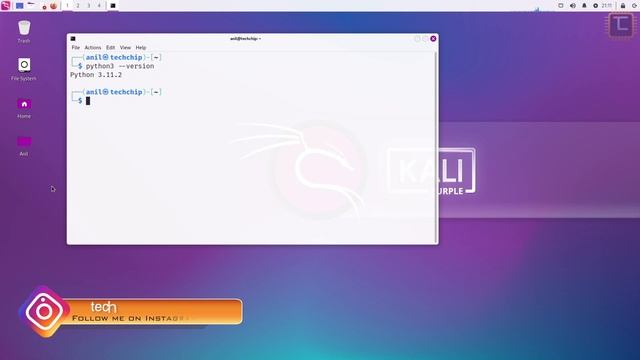This screenshot has width=640, height=360.
Task: Open the Kali applications menu
Action: pos(5,5)
